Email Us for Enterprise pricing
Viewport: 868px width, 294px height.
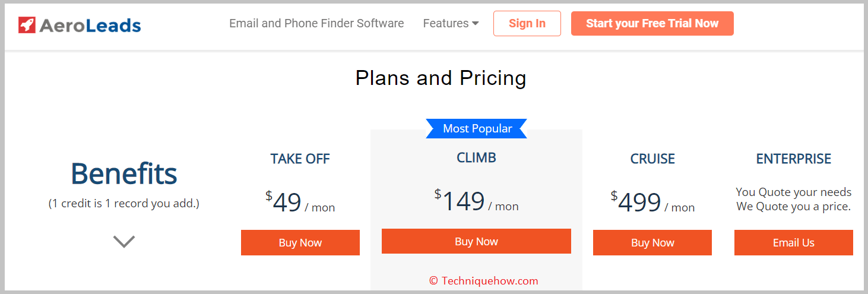pyautogui.click(x=794, y=243)
